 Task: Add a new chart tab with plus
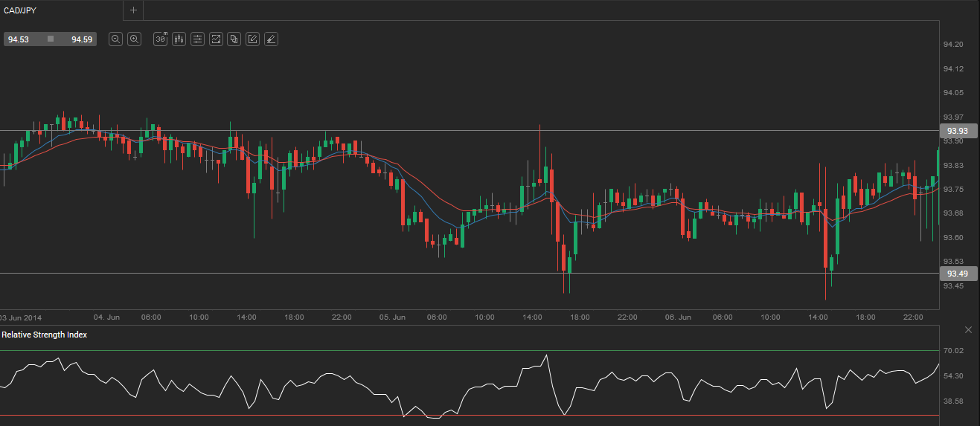click(133, 10)
